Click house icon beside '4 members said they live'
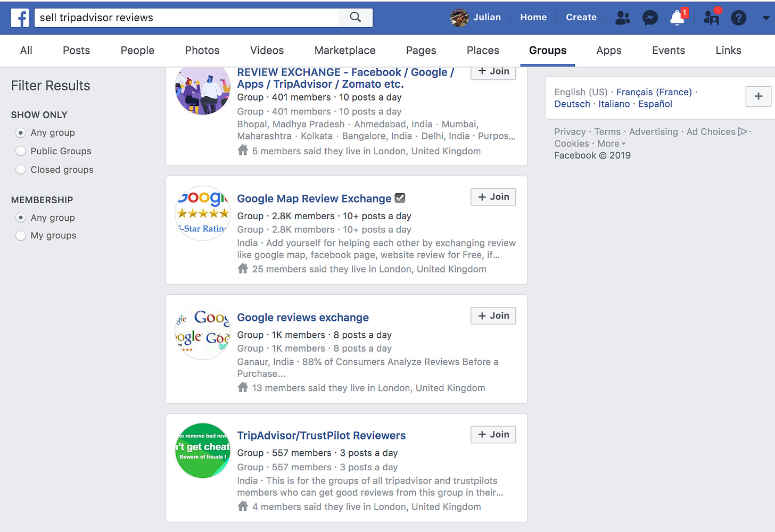Image resolution: width=775 pixels, height=532 pixels. [x=243, y=506]
